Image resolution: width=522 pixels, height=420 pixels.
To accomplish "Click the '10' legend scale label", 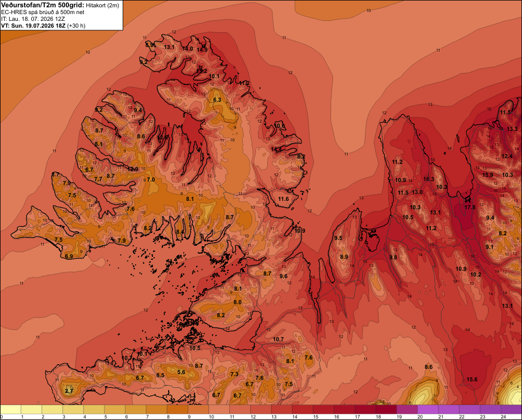I will (211, 417).
